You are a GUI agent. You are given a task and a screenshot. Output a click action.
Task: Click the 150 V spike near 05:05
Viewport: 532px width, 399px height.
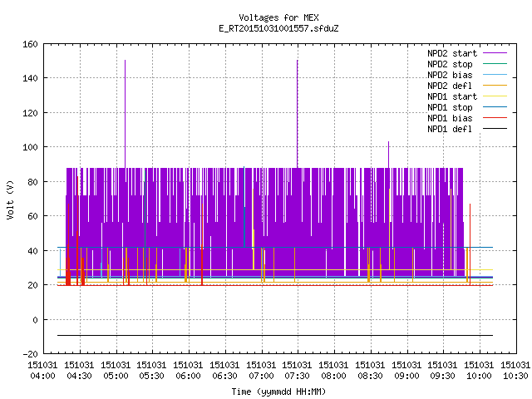[x=126, y=114]
